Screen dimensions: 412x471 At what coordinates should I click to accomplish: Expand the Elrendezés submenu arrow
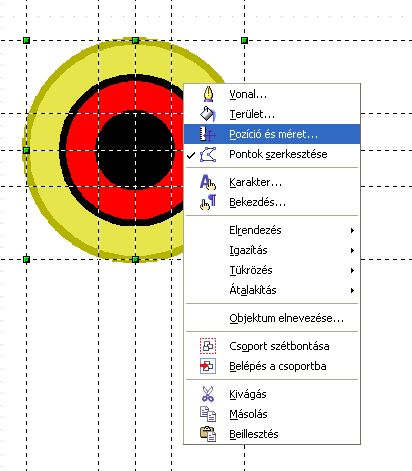tap(352, 230)
